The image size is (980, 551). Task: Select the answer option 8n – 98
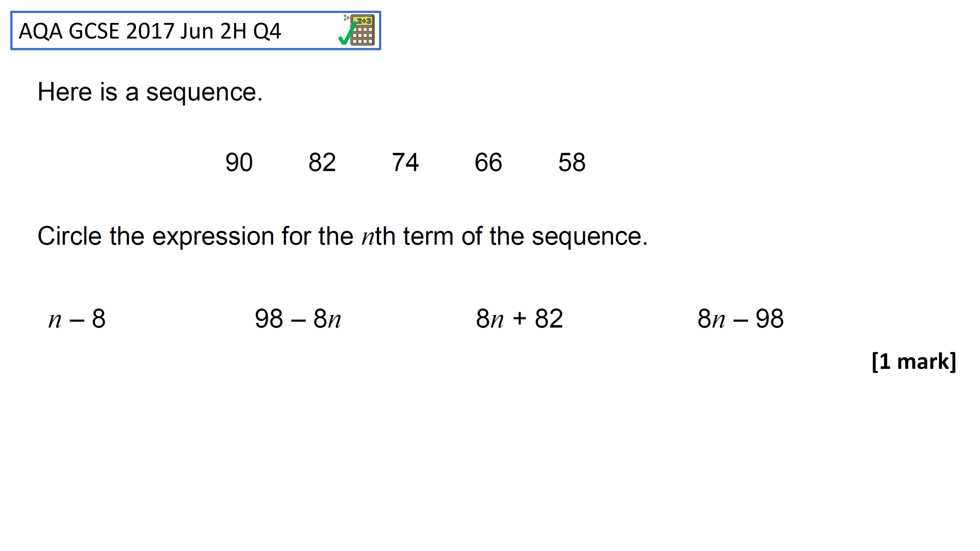[740, 319]
